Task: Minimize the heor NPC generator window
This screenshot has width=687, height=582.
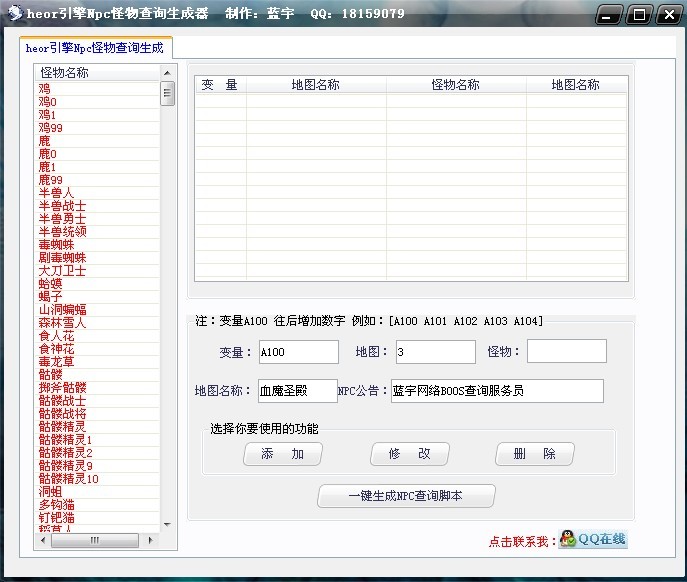Action: click(x=612, y=14)
